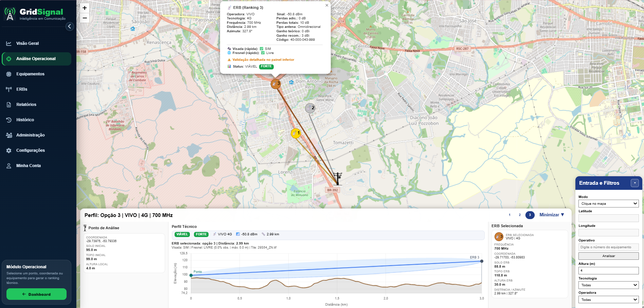The image size is (644, 308).
Task: Click the Latitude input field
Action: (609, 218)
